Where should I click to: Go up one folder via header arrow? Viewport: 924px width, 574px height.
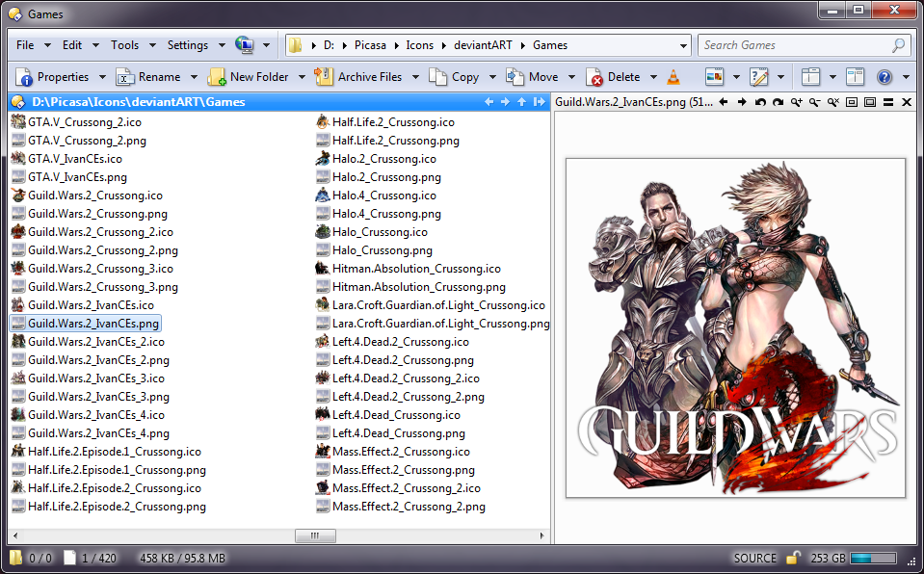coord(521,102)
